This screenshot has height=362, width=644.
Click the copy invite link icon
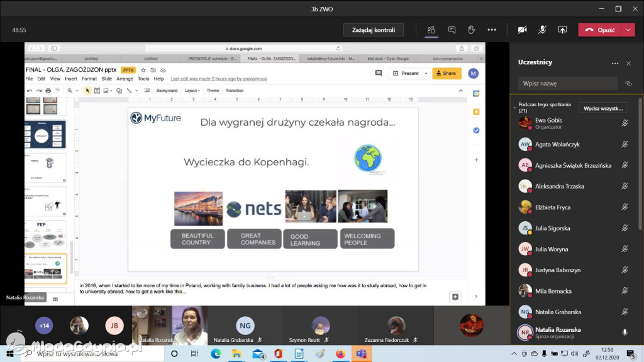(628, 83)
